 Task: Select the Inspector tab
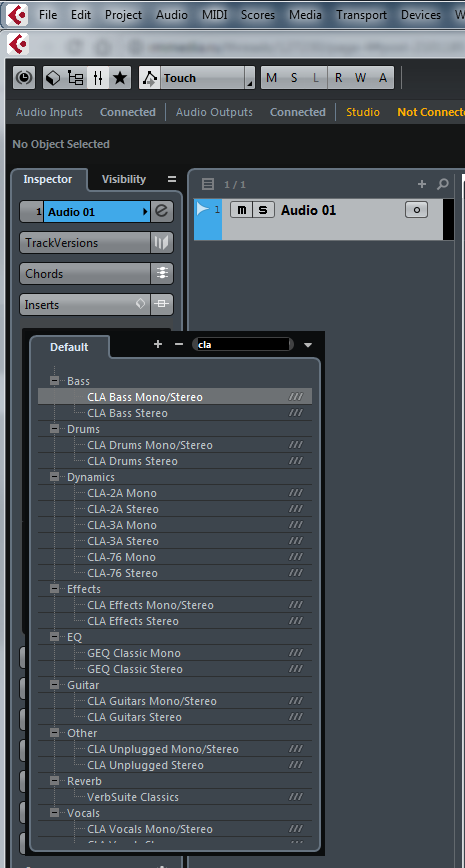click(48, 179)
